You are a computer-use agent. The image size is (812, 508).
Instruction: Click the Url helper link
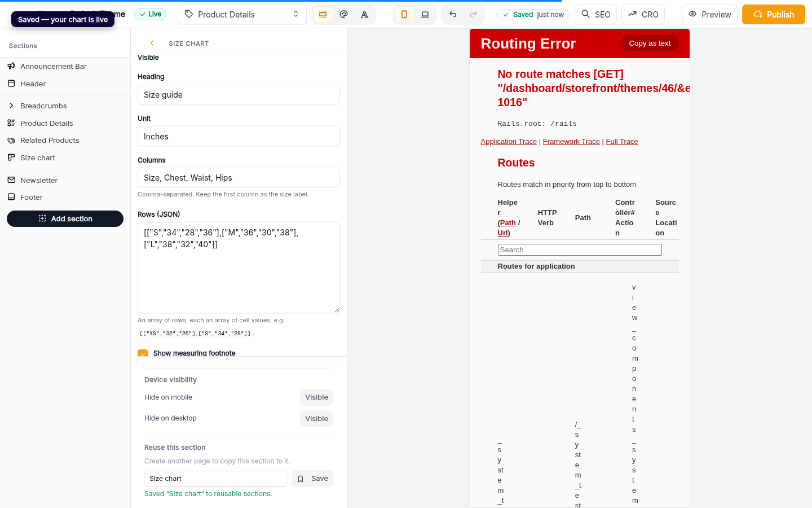(x=502, y=233)
